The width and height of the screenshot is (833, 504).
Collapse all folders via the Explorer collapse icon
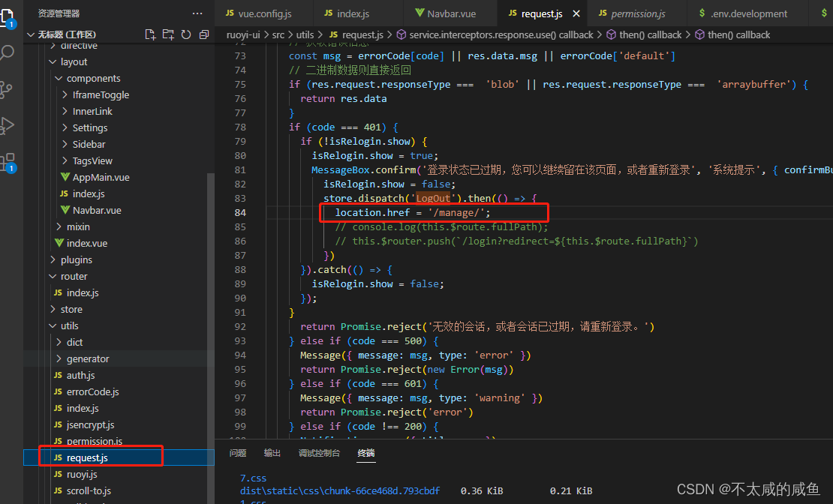tap(204, 34)
